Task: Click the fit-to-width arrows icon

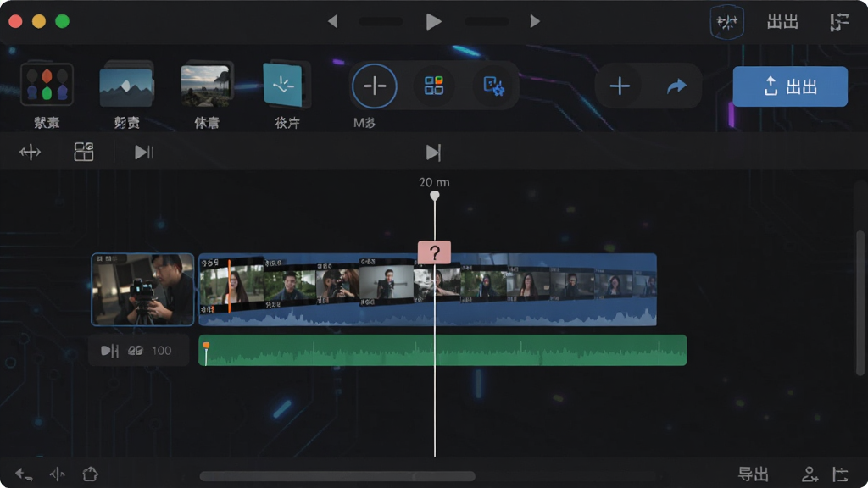Action: 30,152
